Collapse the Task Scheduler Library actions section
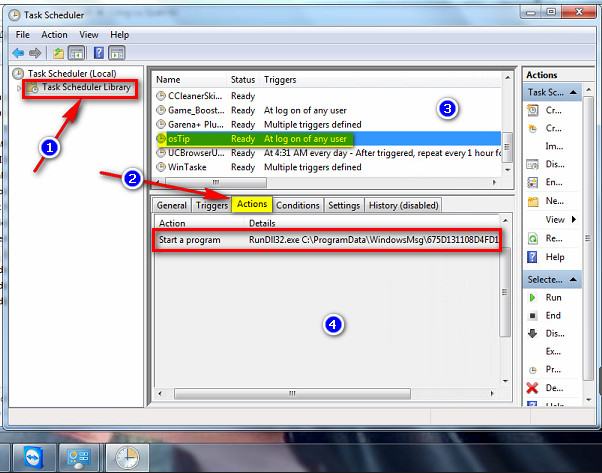 pos(573,92)
